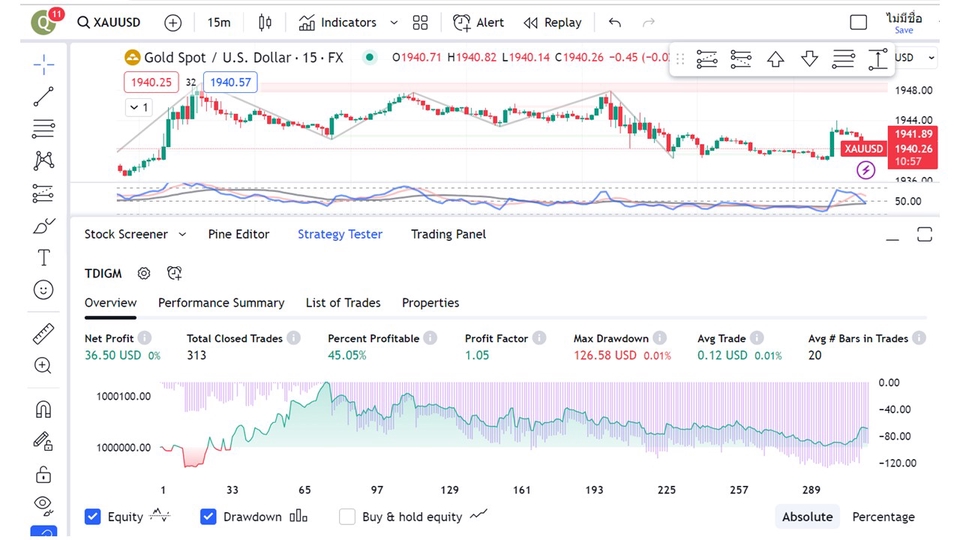Switch to the Pine Editor tab
This screenshot has width=960, height=540.
[x=239, y=234]
